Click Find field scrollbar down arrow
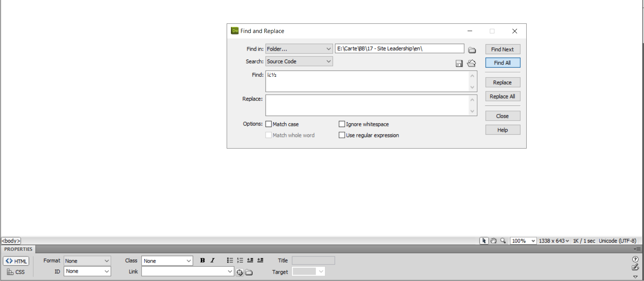The image size is (644, 281). click(472, 87)
